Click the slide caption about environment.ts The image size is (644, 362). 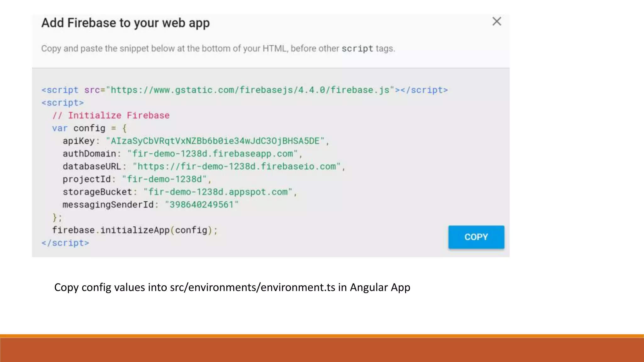tap(232, 288)
